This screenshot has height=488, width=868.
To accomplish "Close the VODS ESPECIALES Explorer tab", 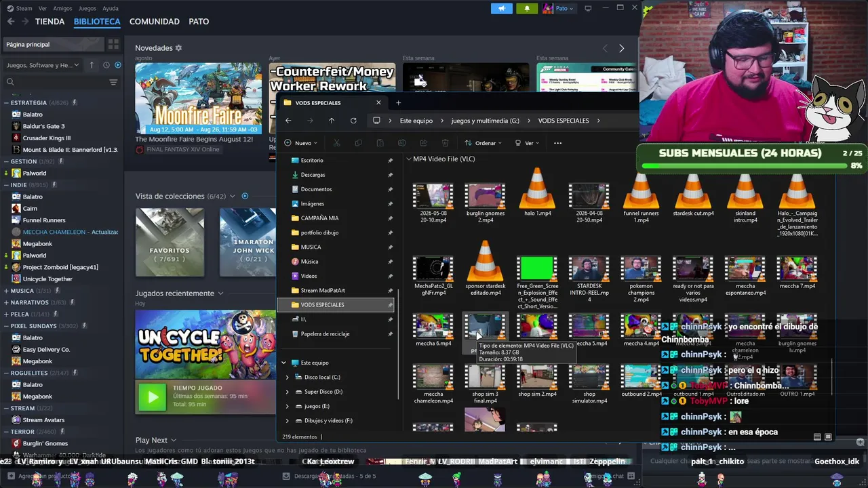I will click(x=378, y=103).
